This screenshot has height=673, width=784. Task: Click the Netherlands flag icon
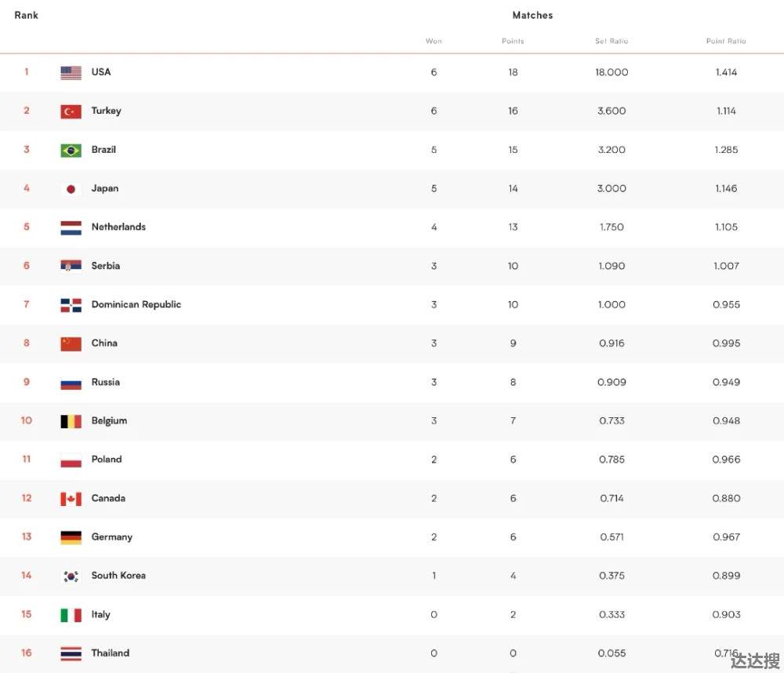coord(71,227)
